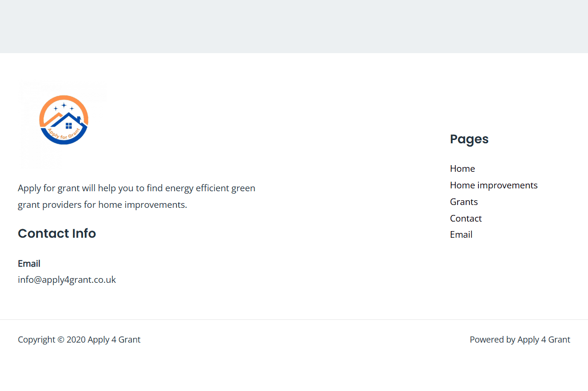This screenshot has height=391, width=588.
Task: Click the info@apply4grant.co.uk email address
Action: 67,279
